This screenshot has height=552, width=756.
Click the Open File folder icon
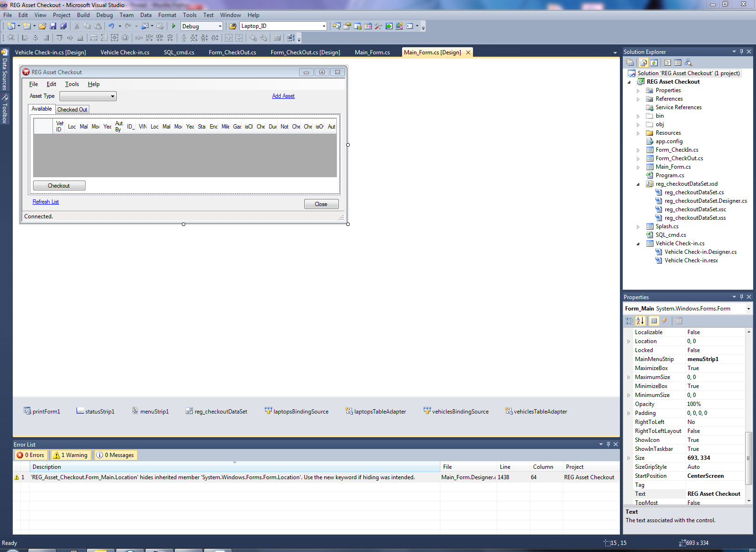pyautogui.click(x=43, y=26)
